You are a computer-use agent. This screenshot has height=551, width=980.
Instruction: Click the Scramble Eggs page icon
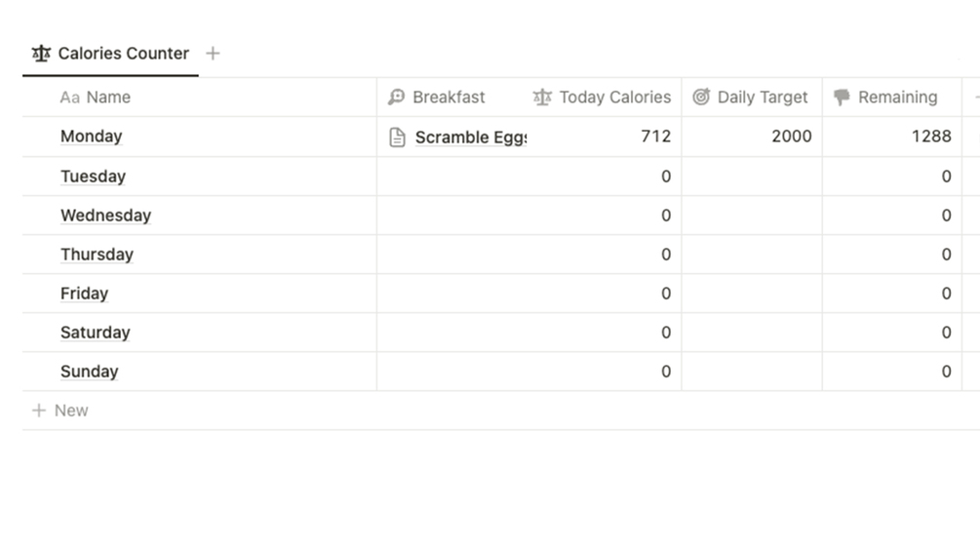397,138
